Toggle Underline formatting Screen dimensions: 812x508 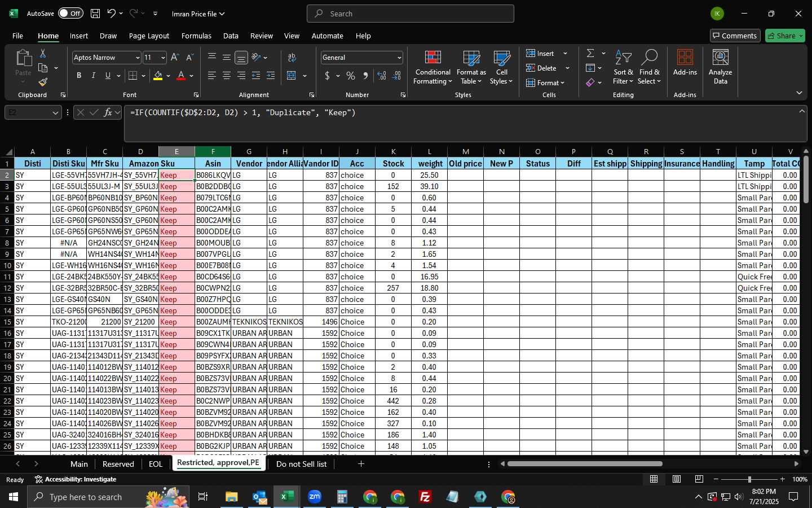click(108, 76)
